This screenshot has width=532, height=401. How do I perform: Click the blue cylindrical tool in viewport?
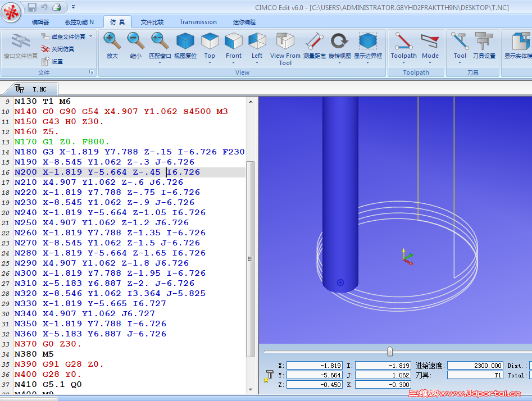tap(340, 194)
